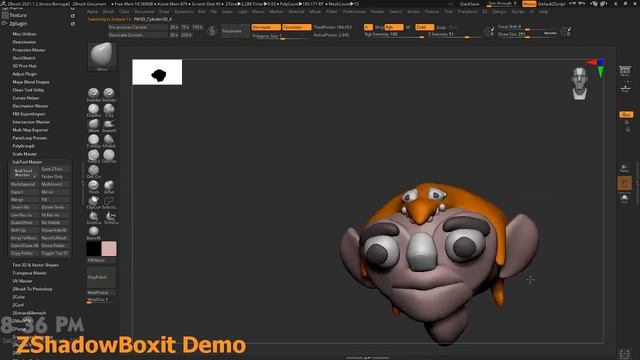The width and height of the screenshot is (640, 360).
Task: Click the Mirror button in SubTool Master
Action: (55, 192)
